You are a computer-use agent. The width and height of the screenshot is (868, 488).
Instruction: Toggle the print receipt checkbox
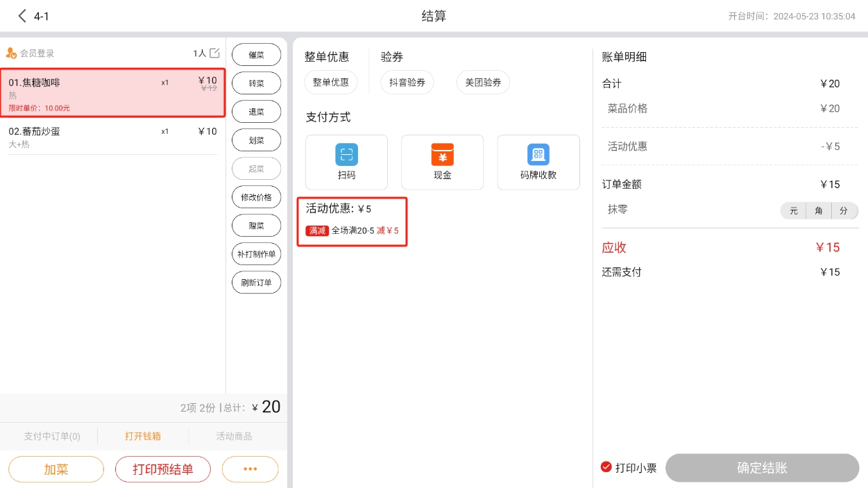pos(606,467)
